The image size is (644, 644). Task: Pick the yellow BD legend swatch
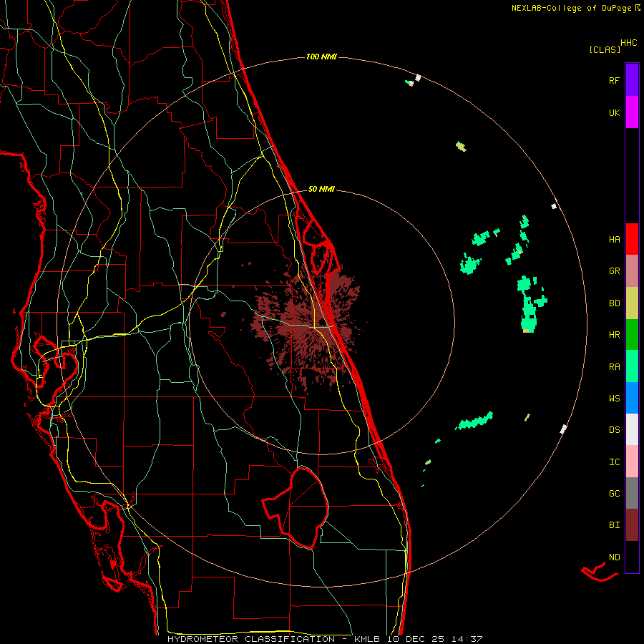tap(632, 303)
